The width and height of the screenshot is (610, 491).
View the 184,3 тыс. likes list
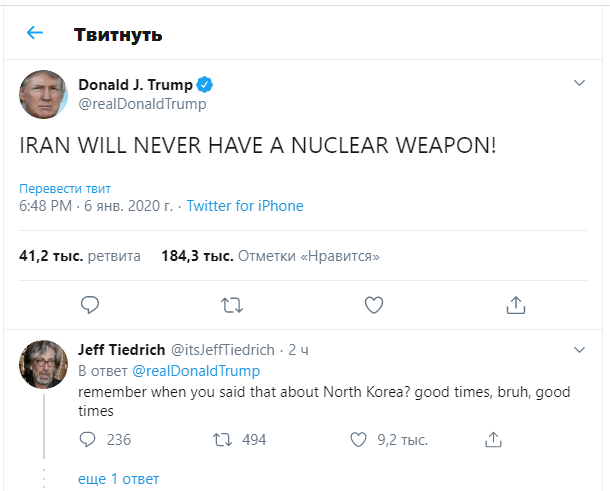(x=270, y=256)
